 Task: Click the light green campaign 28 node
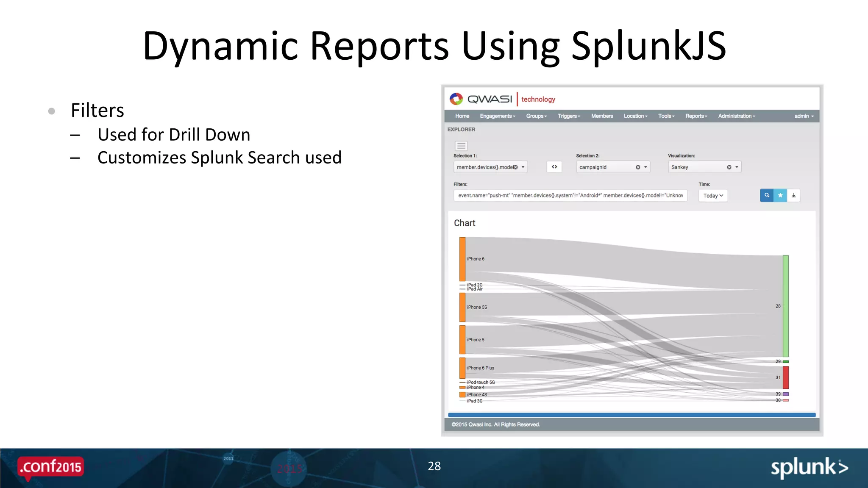pyautogui.click(x=786, y=306)
